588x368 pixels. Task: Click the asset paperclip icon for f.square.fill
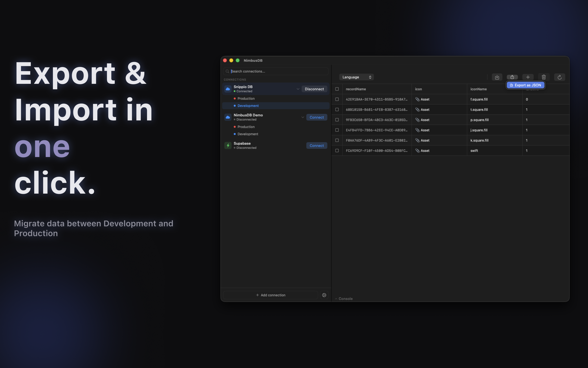click(418, 99)
